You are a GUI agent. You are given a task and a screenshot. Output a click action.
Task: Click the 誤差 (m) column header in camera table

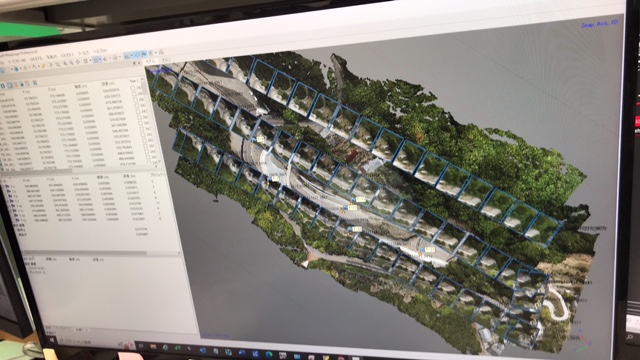coord(108,84)
